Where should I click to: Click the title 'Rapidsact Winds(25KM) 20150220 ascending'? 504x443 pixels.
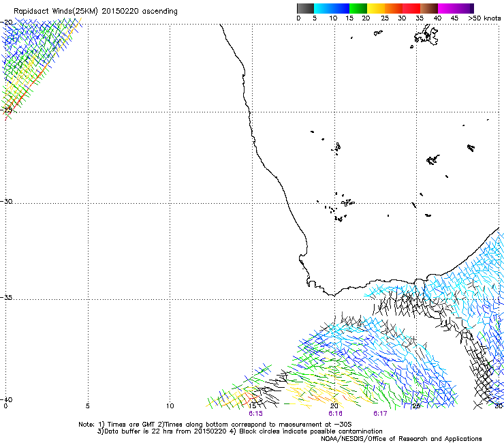95,12
